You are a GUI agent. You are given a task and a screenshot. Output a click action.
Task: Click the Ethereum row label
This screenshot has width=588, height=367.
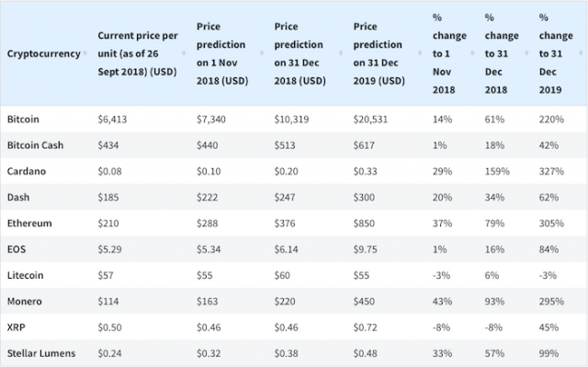click(29, 224)
